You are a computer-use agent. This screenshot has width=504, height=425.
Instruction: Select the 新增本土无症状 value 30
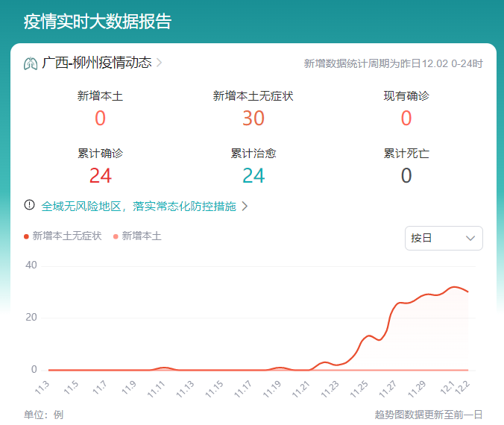[x=253, y=119]
